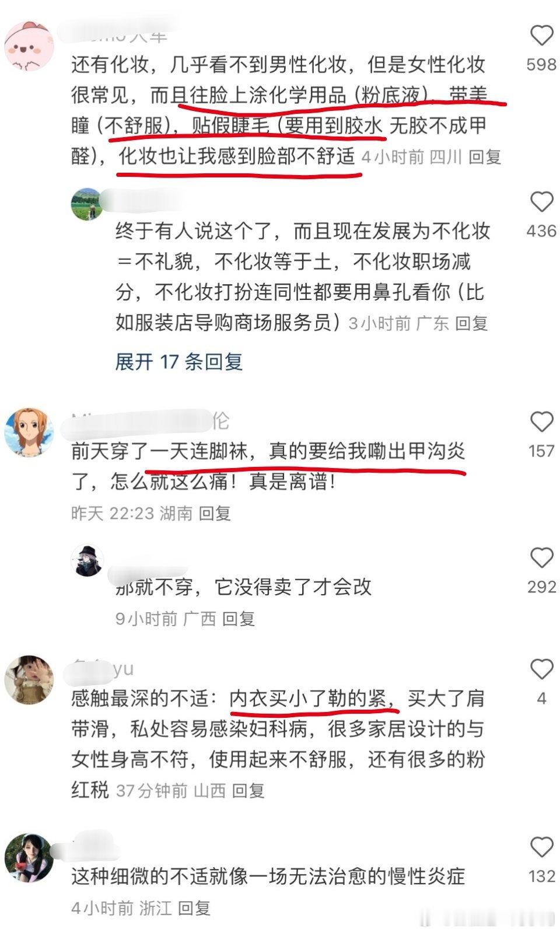Reply to the 山西 comment on discomfort

(249, 791)
